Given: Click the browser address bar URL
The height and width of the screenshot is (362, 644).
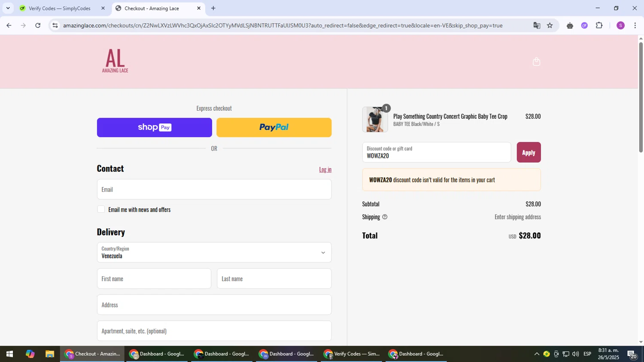Looking at the screenshot, I should click(283, 25).
